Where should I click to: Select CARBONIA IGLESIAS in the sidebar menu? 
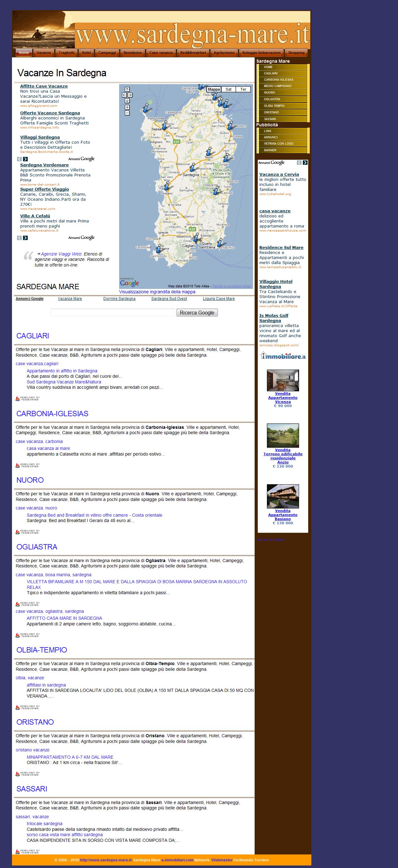[x=283, y=80]
